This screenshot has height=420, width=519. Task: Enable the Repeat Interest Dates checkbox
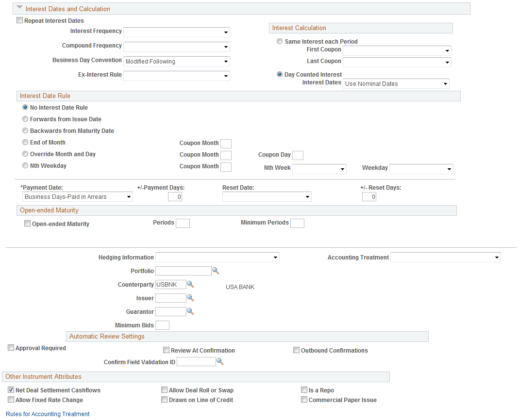click(19, 20)
